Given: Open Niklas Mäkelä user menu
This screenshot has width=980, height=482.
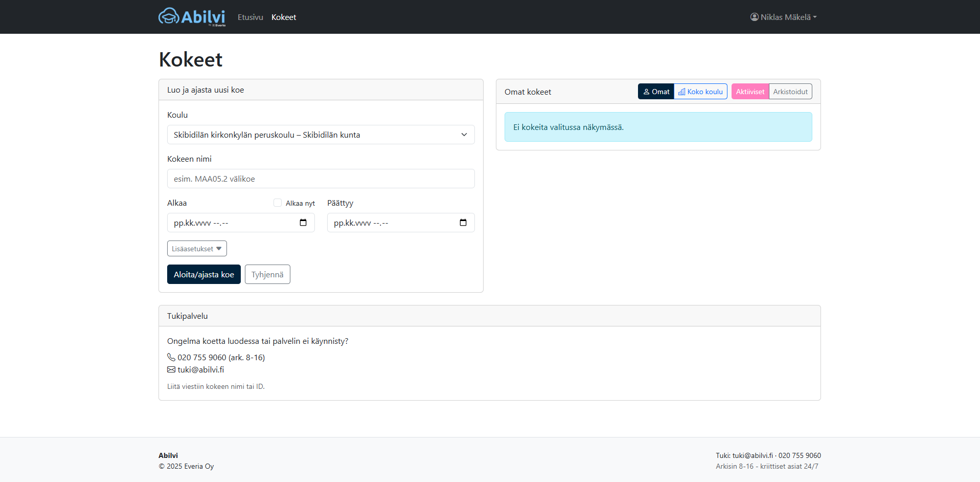Looking at the screenshot, I should tap(785, 17).
